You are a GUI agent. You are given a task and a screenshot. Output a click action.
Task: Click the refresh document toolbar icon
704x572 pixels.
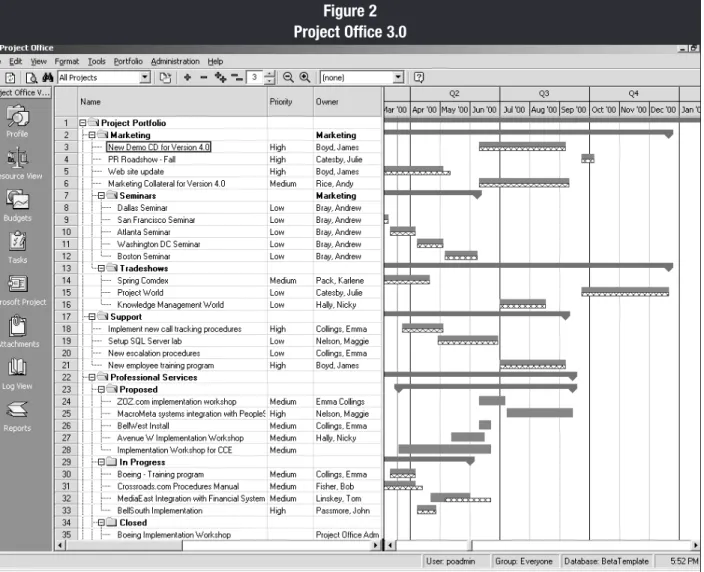coord(10,78)
